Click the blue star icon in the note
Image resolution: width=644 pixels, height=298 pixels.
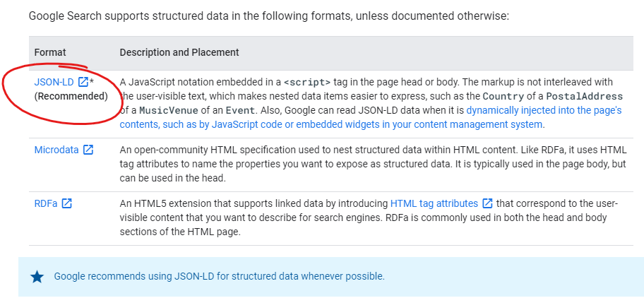[x=37, y=277]
